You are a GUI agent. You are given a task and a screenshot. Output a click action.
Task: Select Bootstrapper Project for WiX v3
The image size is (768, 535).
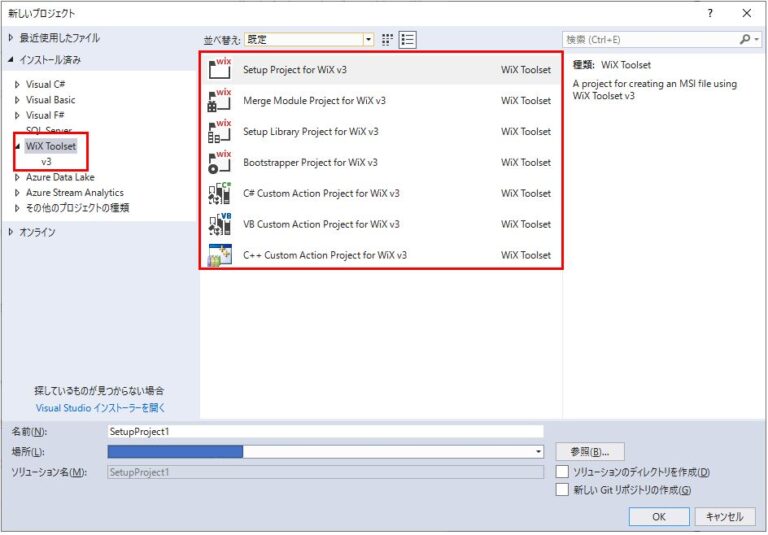click(x=310, y=162)
